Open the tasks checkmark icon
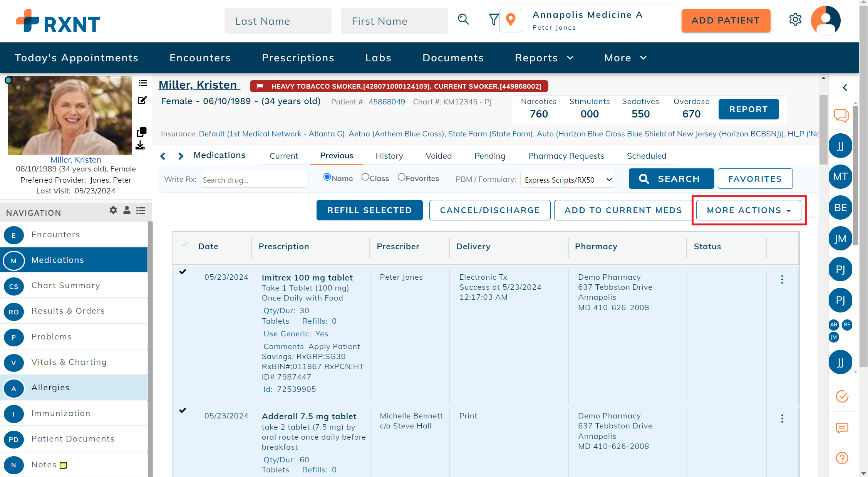The width and height of the screenshot is (868, 477). coord(842,396)
